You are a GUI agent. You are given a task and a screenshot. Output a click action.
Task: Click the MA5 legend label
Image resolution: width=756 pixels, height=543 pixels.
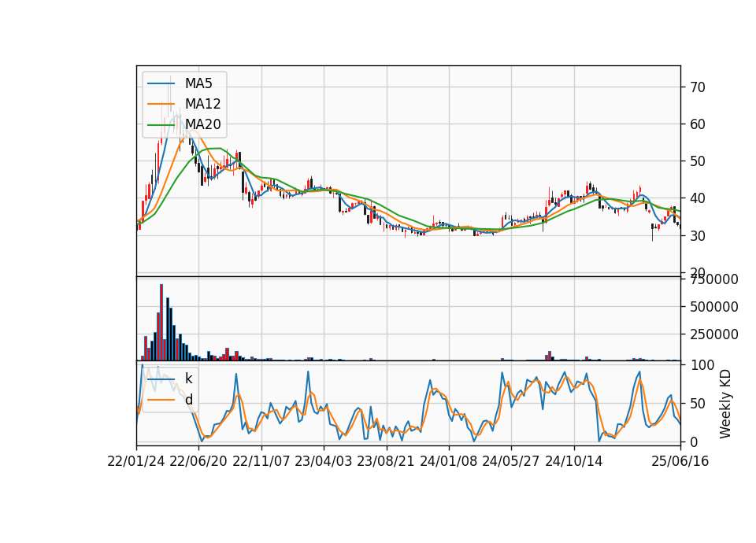198,83
